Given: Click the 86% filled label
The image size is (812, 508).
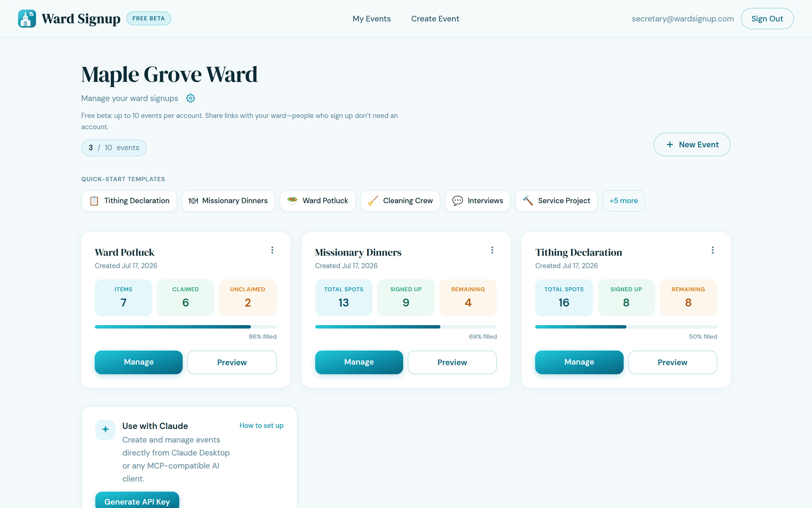Looking at the screenshot, I should [263, 337].
